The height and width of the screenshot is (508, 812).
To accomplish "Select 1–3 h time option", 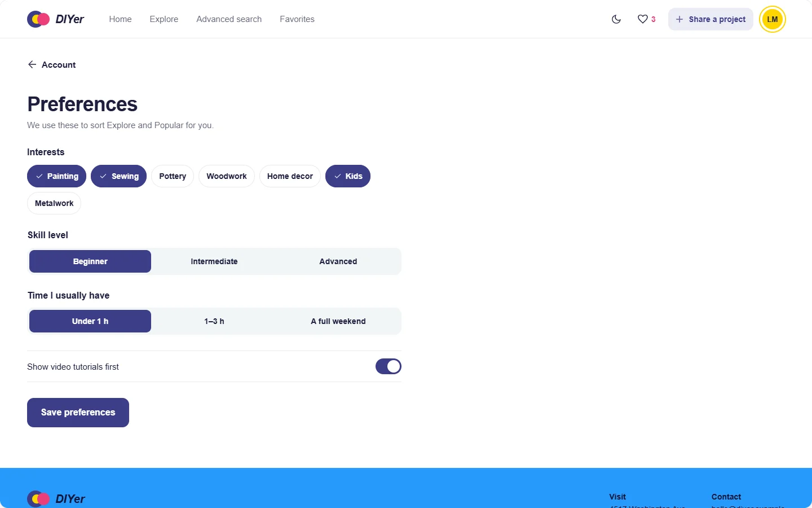I will pos(214,321).
